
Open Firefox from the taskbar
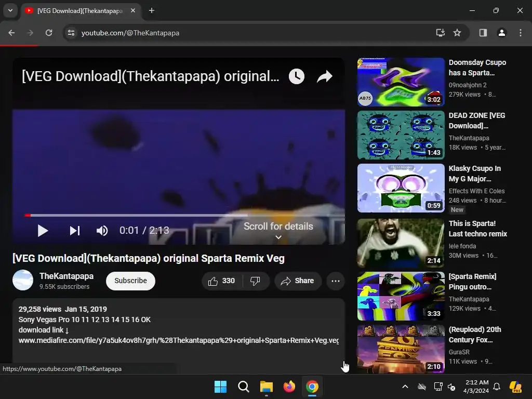(289, 387)
